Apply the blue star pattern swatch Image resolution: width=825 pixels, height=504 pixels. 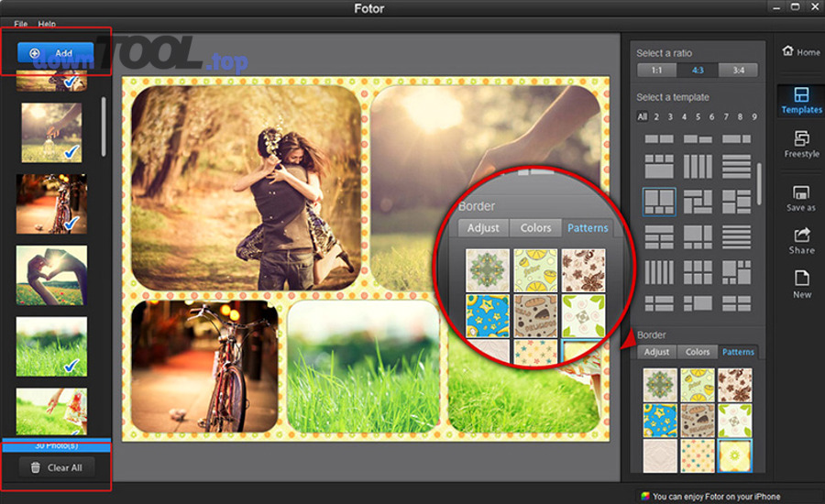pyautogui.click(x=660, y=421)
